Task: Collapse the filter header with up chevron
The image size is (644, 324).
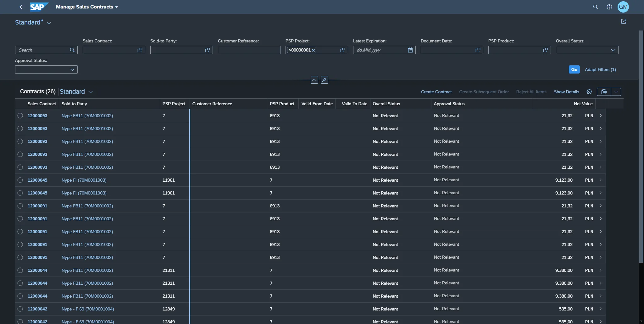Action: click(314, 80)
